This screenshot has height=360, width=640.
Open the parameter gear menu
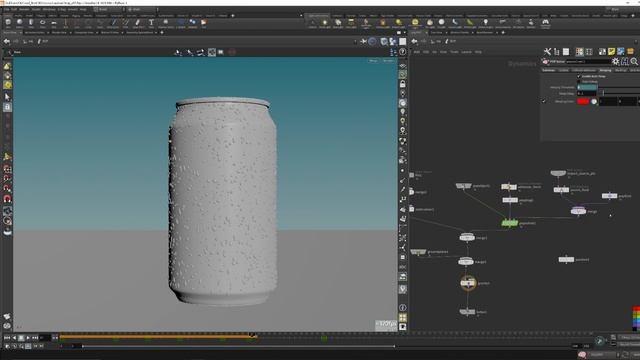tap(615, 62)
